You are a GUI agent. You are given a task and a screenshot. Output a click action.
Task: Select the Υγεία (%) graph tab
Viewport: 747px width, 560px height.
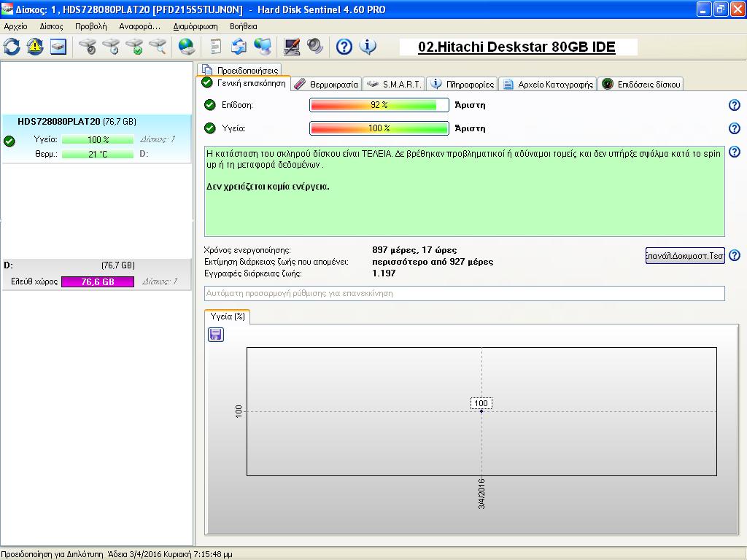228,316
